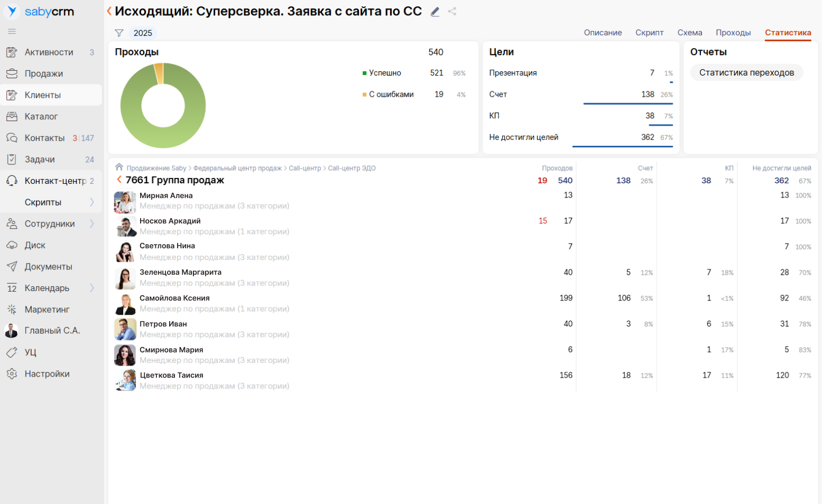The width and height of the screenshot is (822, 504).
Task: Open the filter funnel icon
Action: (119, 33)
